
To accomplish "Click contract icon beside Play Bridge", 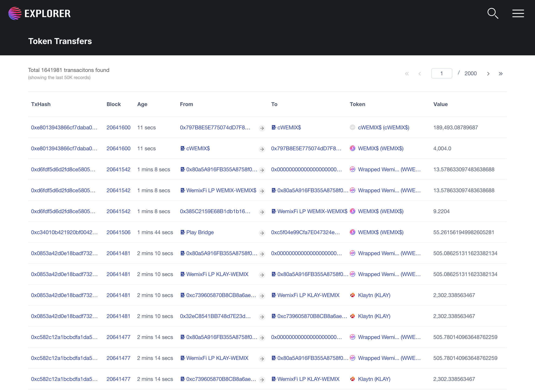I will [x=183, y=232].
